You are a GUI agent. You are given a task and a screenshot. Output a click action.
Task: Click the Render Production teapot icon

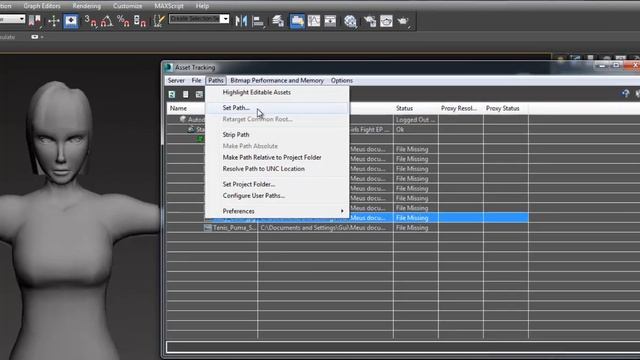tap(403, 21)
